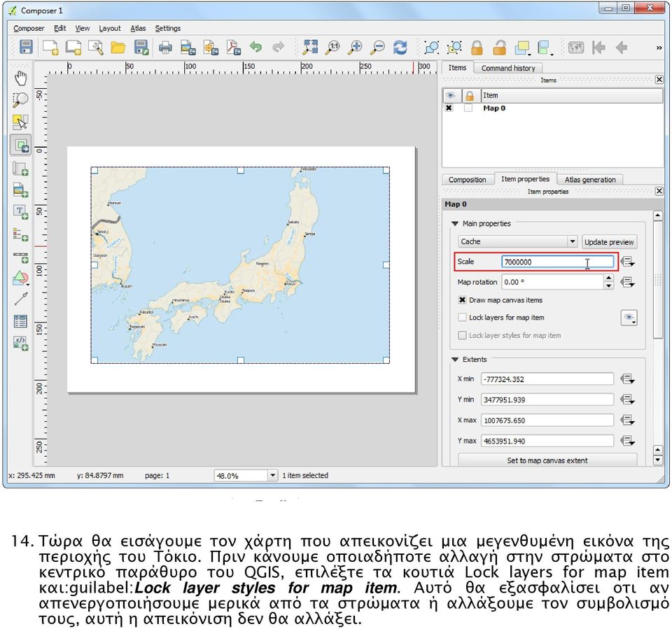Export composition as image
Viewport: 672px width, 629px height.
[188, 47]
